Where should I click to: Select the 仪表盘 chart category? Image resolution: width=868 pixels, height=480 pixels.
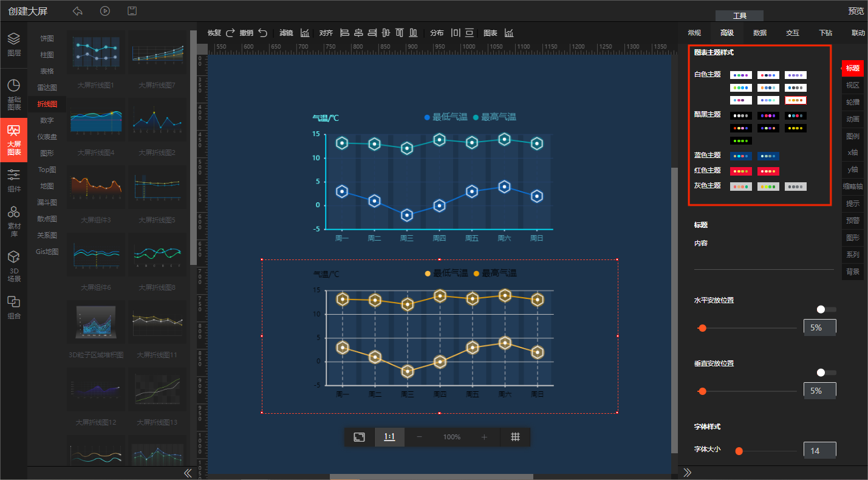[47, 137]
